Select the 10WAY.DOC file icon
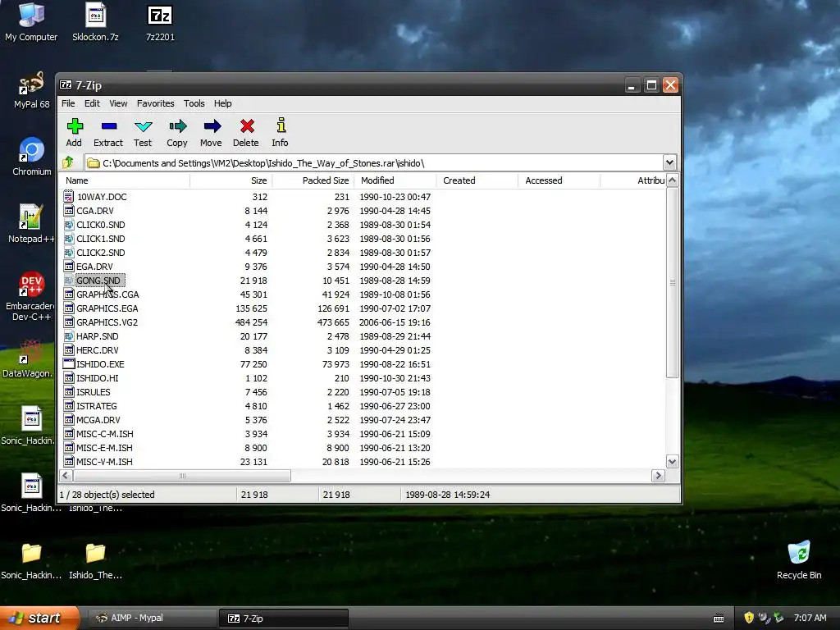Image resolution: width=840 pixels, height=630 pixels. point(69,197)
